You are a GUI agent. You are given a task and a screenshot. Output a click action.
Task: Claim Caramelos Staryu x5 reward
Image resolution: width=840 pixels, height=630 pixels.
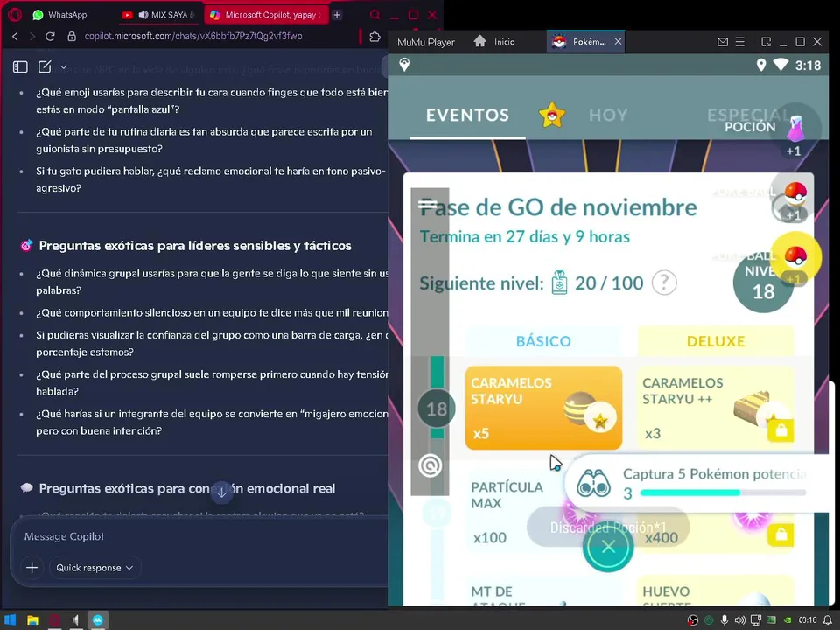pyautogui.click(x=543, y=408)
